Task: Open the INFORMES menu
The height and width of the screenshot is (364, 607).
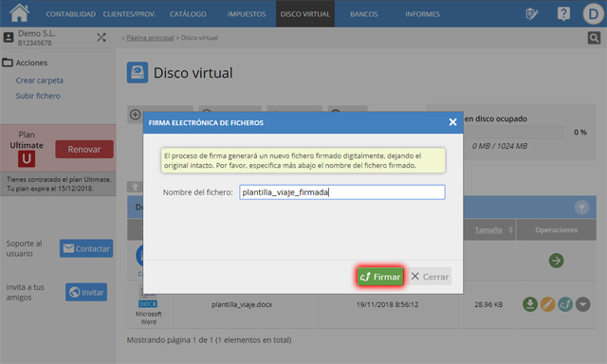Action: click(x=422, y=14)
